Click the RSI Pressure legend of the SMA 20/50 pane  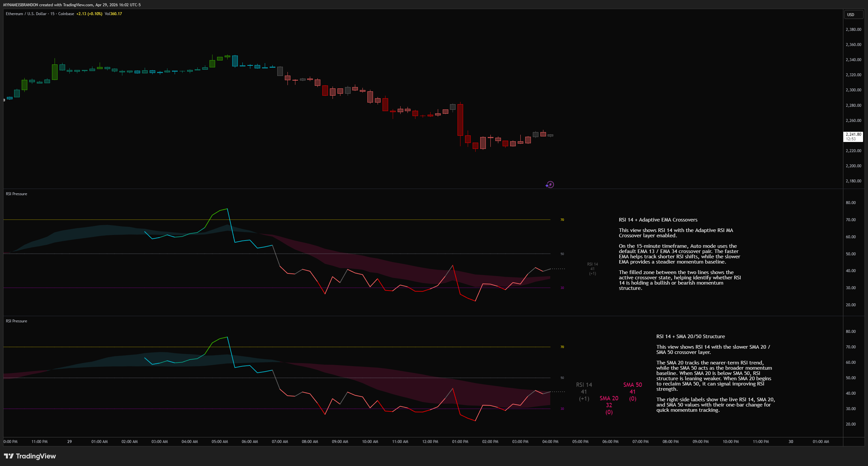[16, 321]
